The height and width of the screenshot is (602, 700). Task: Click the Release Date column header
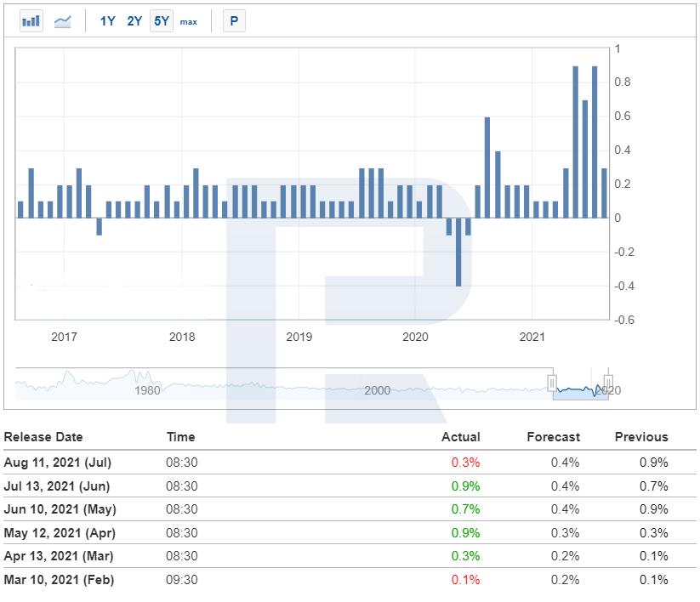(x=43, y=437)
